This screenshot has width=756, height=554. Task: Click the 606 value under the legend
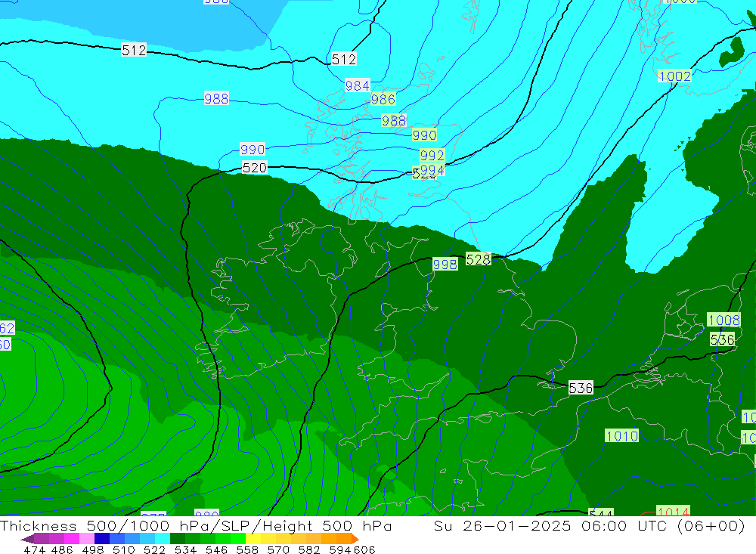click(x=364, y=550)
